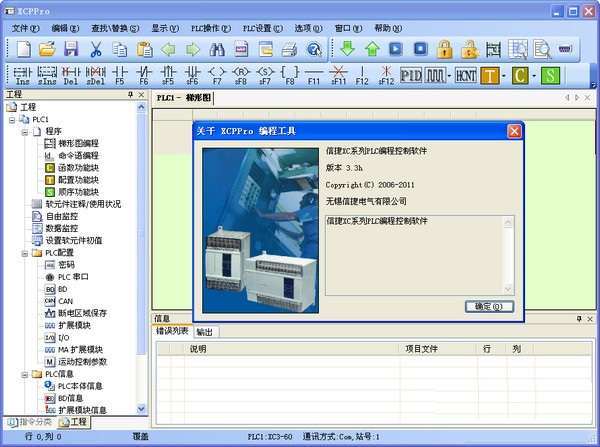
Task: Open Find with the binoculars icon
Action: pos(217,49)
